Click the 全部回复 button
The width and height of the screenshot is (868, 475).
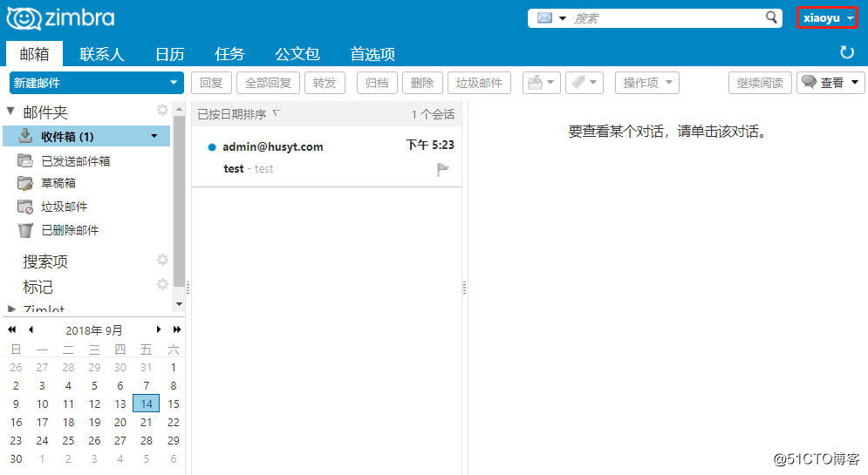[268, 83]
